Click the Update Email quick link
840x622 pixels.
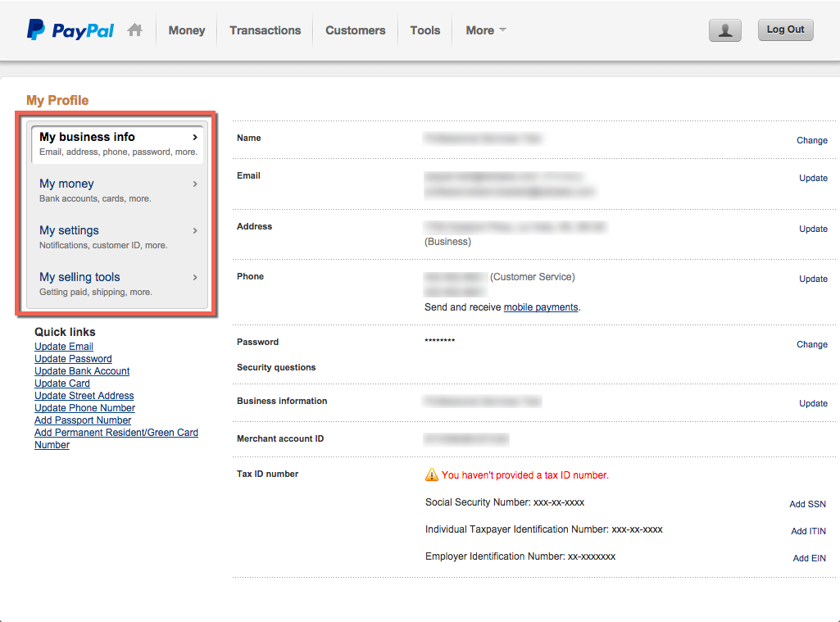(64, 347)
